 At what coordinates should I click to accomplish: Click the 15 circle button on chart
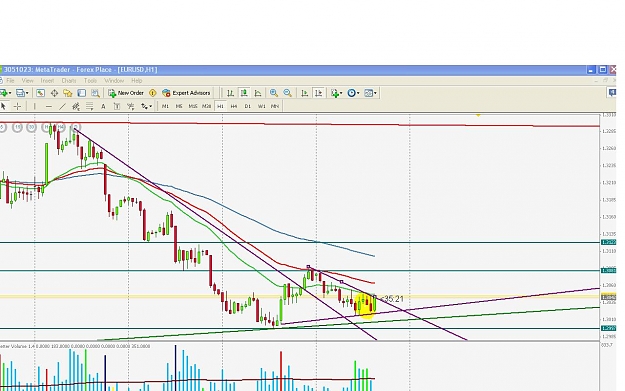click(x=17, y=128)
